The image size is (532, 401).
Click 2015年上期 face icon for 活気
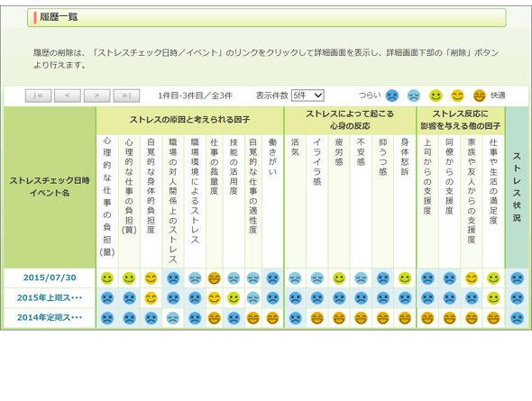[295, 298]
